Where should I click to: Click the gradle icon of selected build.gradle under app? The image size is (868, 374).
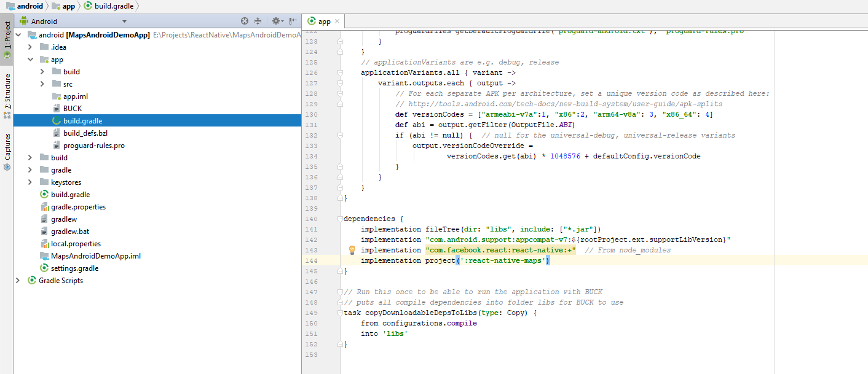(57, 121)
